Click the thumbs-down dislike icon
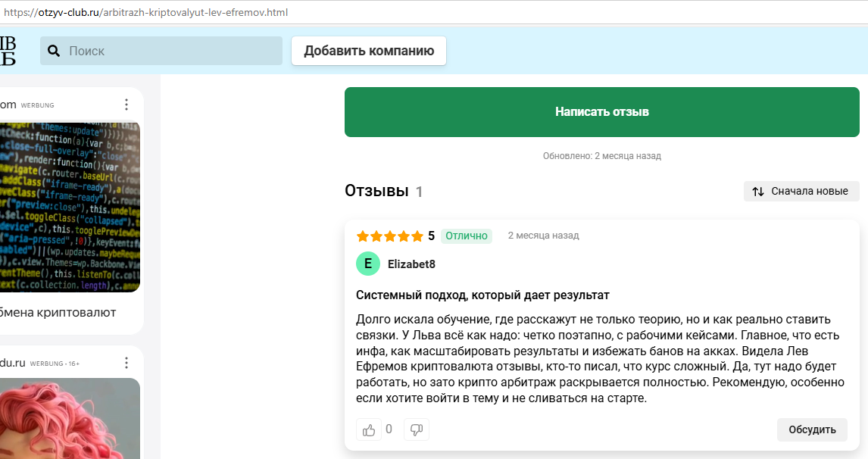Viewport: 868px width, 459px height. 416,429
